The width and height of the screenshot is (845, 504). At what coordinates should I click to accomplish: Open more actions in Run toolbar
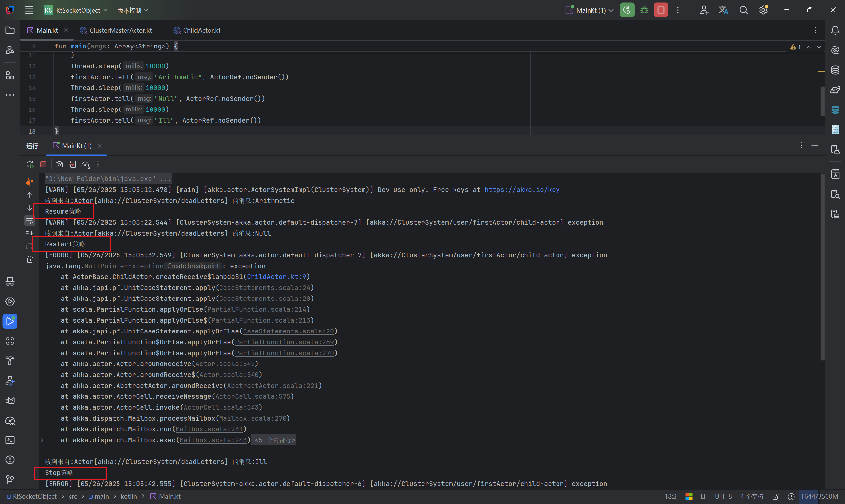(98, 164)
